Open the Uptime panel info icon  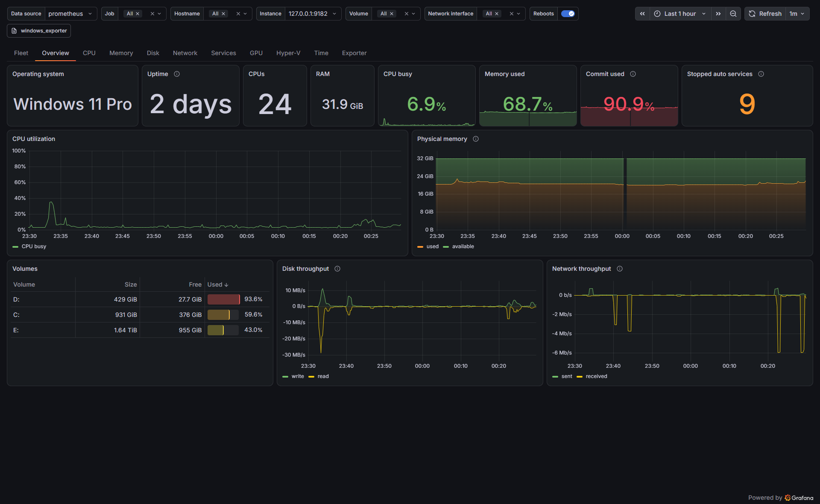pyautogui.click(x=177, y=74)
